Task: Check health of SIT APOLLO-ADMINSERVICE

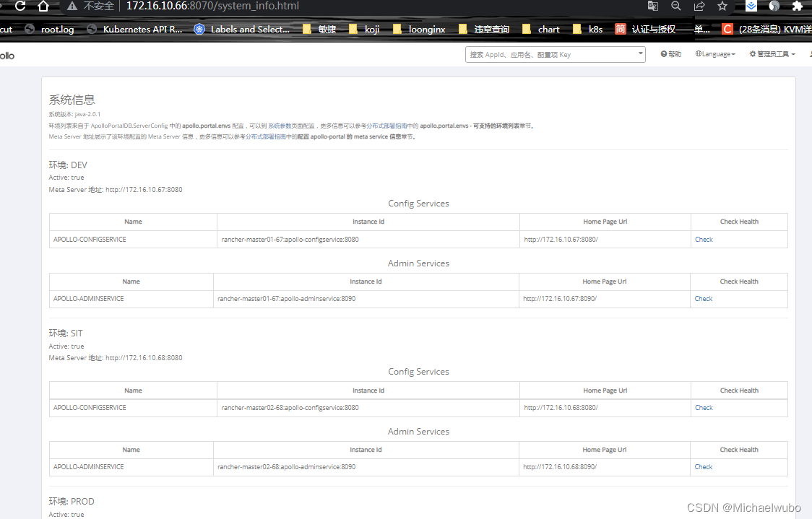Action: 703,467
